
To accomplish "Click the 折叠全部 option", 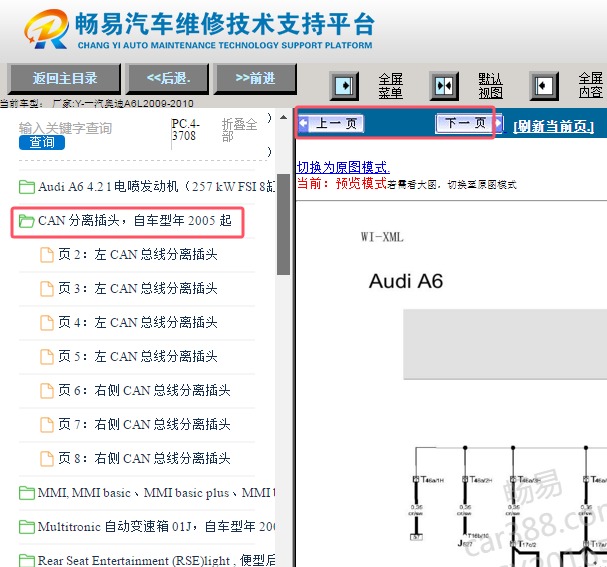I will pos(239,130).
